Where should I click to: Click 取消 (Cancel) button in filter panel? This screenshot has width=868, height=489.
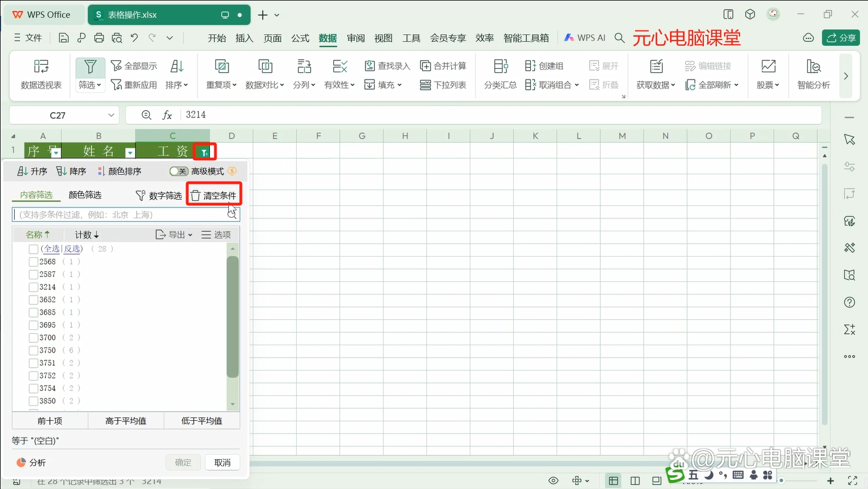pyautogui.click(x=222, y=462)
